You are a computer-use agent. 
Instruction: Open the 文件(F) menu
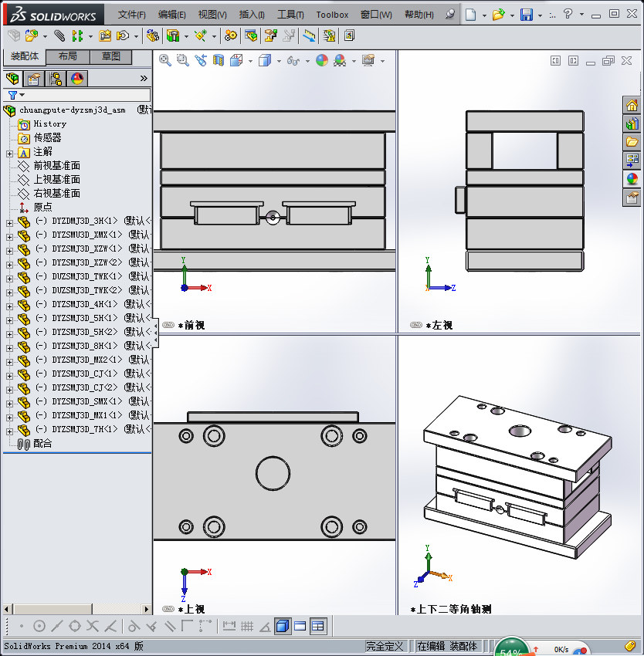132,15
